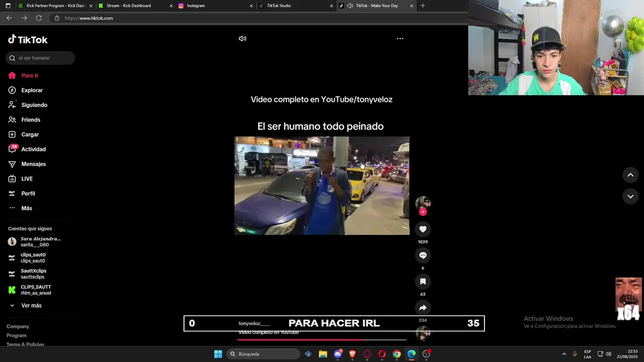Open Actividad notifications
This screenshot has height=362, width=644.
27,149
